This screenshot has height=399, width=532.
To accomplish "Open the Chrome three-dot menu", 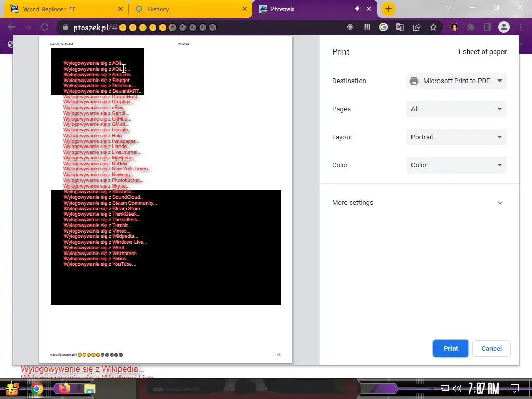I will [x=521, y=27].
